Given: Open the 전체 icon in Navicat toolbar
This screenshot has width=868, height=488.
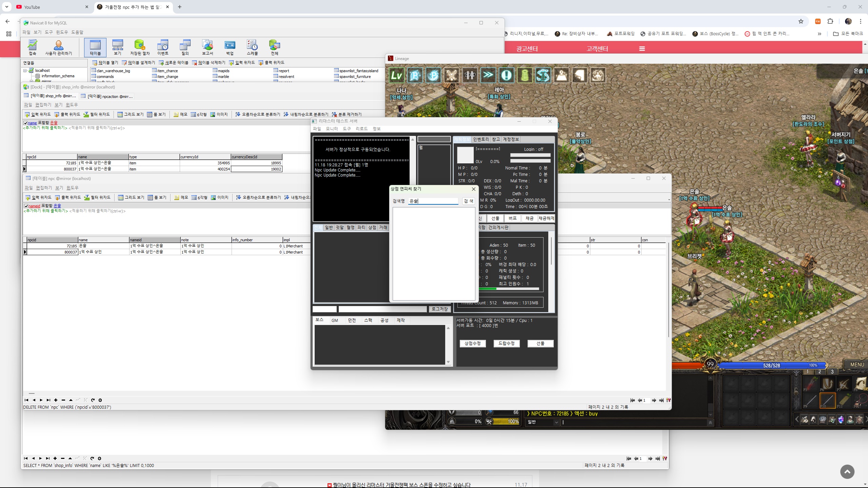Looking at the screenshot, I should click(275, 47).
